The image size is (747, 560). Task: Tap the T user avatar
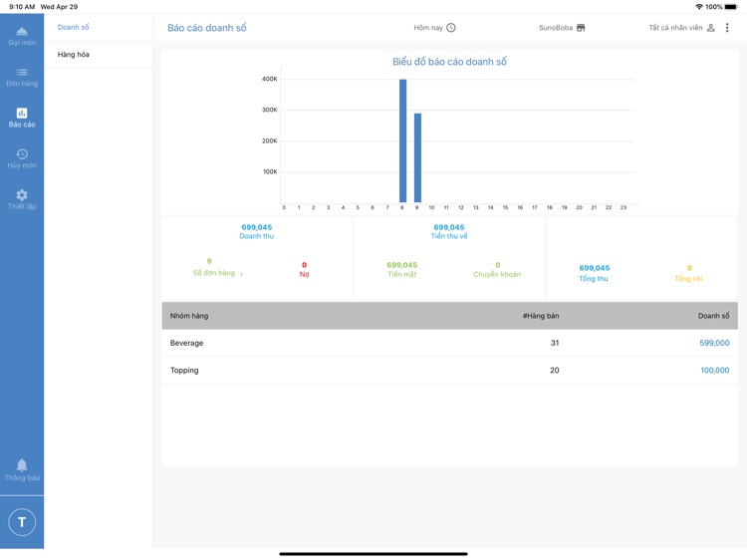click(x=22, y=522)
